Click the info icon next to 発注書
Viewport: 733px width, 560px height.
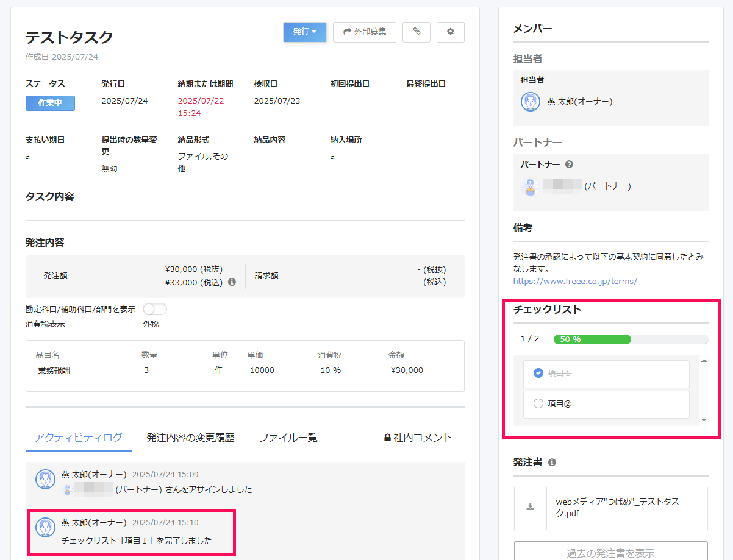coord(552,463)
